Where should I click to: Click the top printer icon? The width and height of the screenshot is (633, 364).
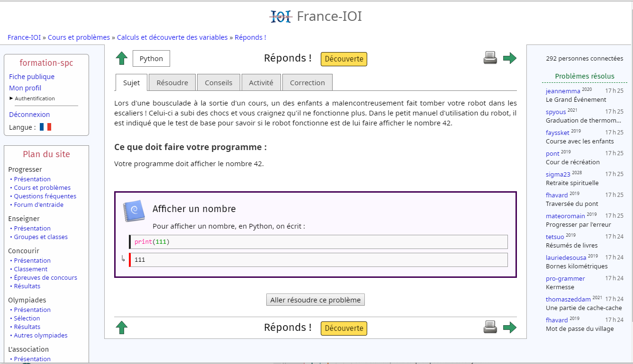pos(490,58)
